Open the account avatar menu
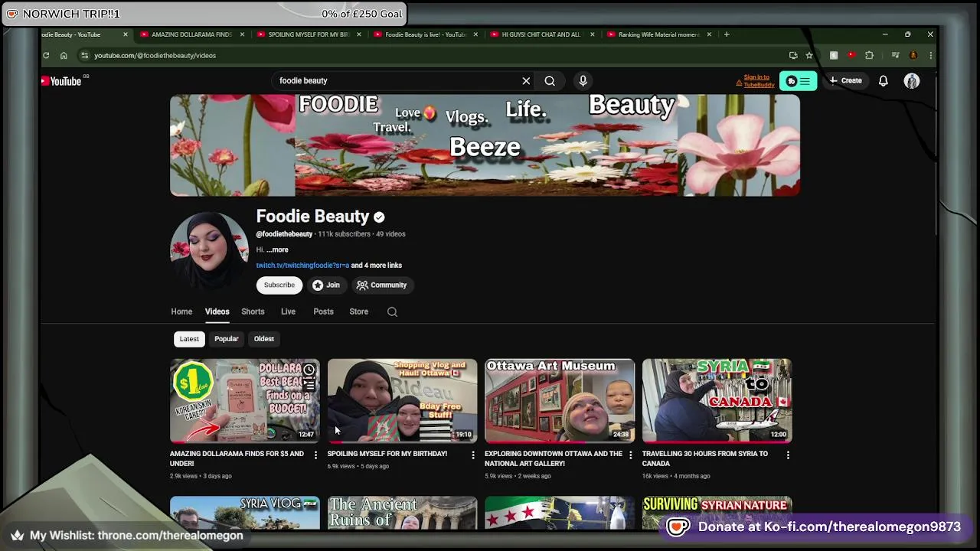The height and width of the screenshot is (551, 980). (911, 80)
